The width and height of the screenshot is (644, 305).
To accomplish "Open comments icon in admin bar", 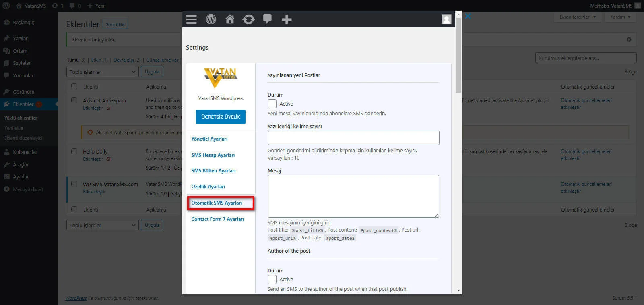I will pyautogui.click(x=75, y=6).
